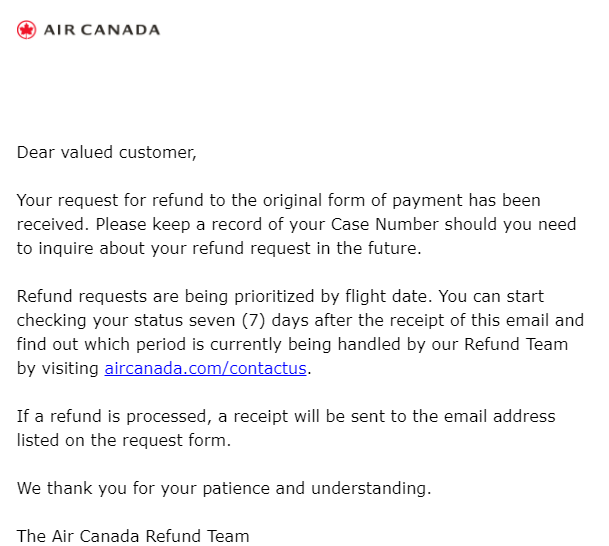Screen dimensions: 609x546
Task: Click the word 'understanding.' in the thank-you line
Action: pos(371,489)
